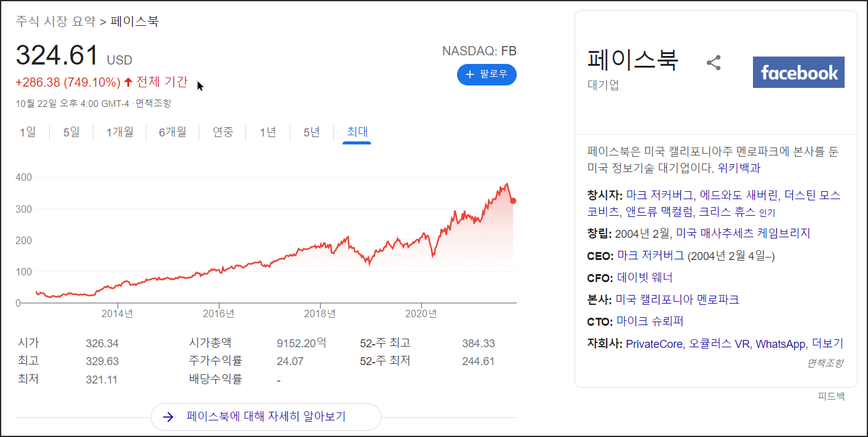Viewport: 868px width, 437px height.
Task: Open CEO link 마크 저커버그
Action: point(650,256)
